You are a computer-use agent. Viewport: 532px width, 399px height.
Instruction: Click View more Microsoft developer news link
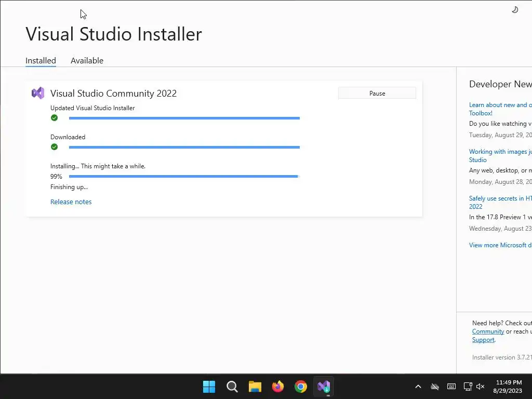(x=500, y=245)
